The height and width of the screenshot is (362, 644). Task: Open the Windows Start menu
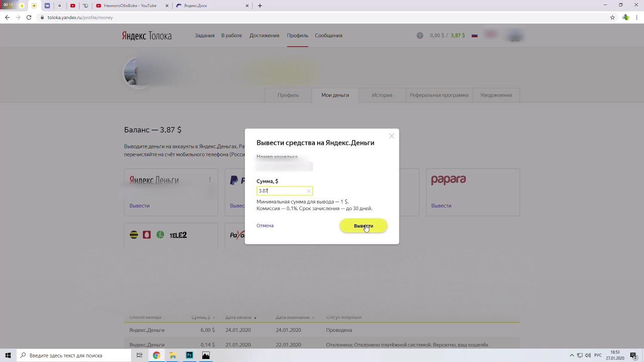[8, 355]
